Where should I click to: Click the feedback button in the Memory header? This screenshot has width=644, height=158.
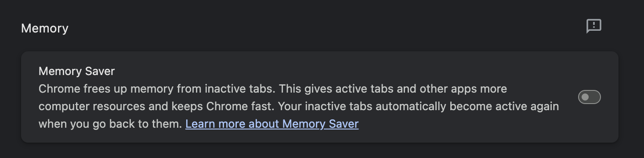pos(593,26)
